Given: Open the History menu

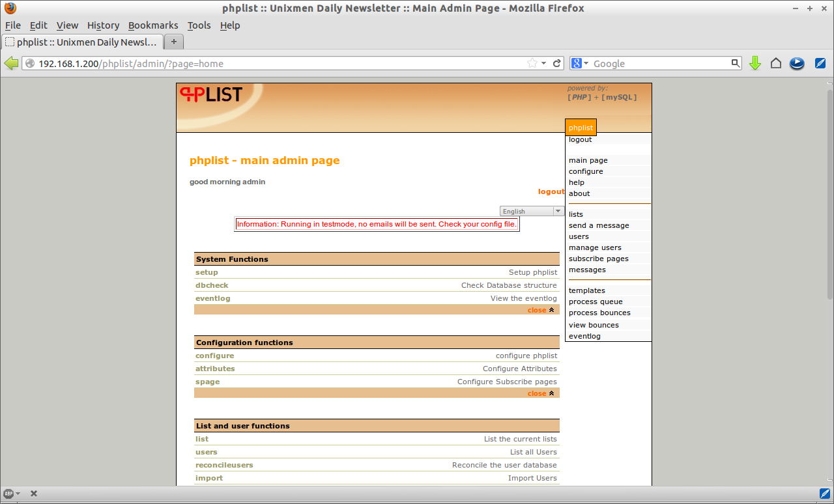Looking at the screenshot, I should coord(103,25).
